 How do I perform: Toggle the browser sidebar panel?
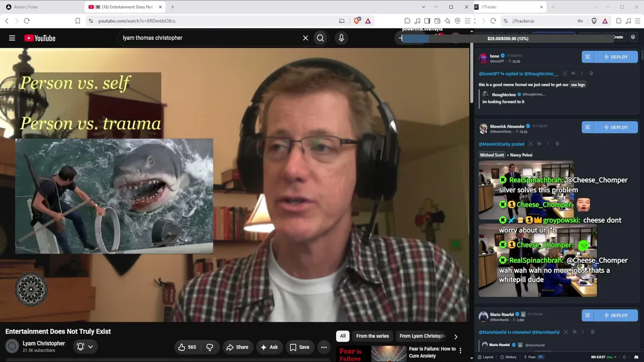[x=427, y=21]
